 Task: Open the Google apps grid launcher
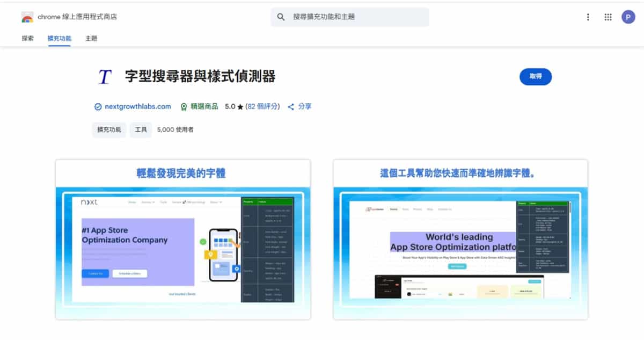(x=608, y=17)
